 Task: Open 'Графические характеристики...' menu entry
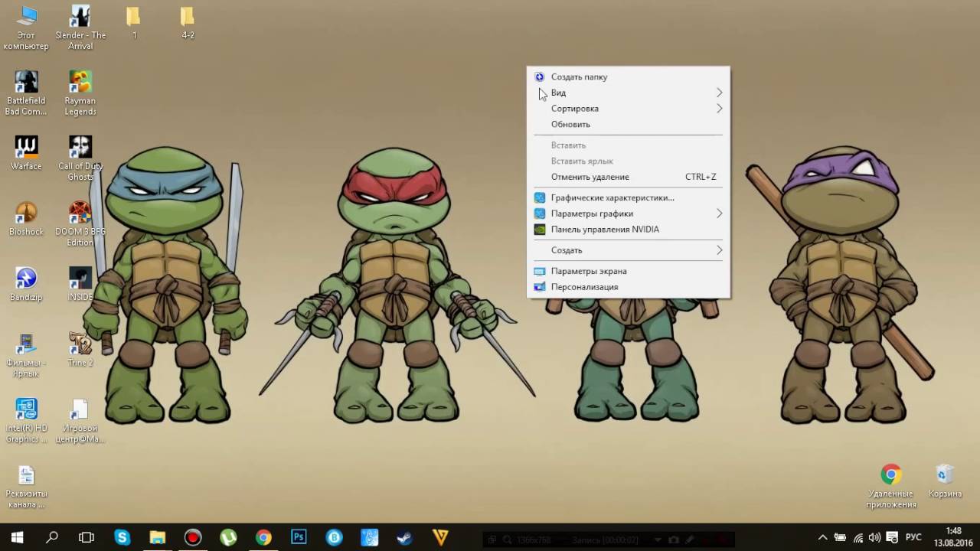tap(628, 197)
